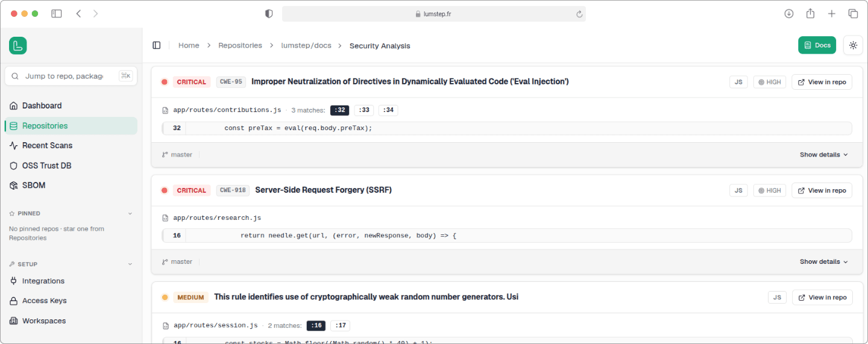868x344 pixels.
Task: Click the MEDIUM severity badge
Action: [x=191, y=297]
